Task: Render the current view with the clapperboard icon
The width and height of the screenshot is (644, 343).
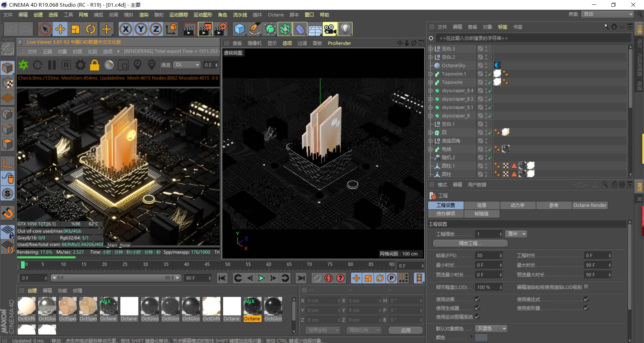Action: 190,29
